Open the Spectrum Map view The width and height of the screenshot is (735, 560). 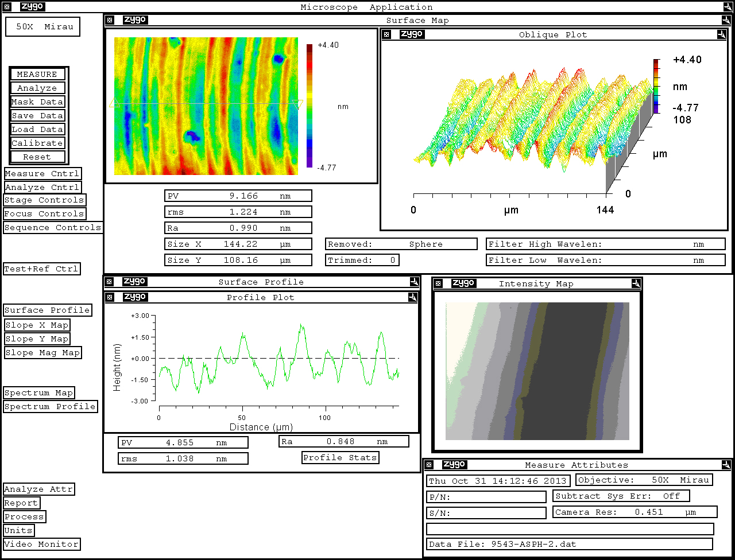pos(39,393)
